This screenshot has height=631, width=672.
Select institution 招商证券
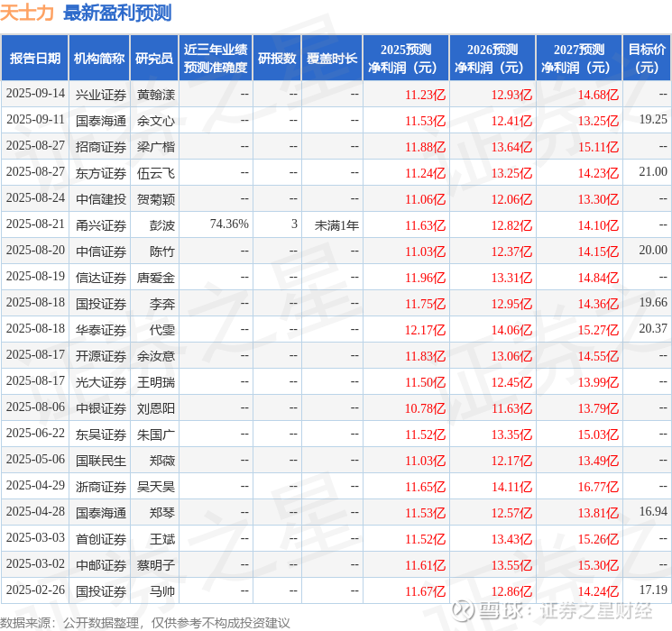pos(101,147)
